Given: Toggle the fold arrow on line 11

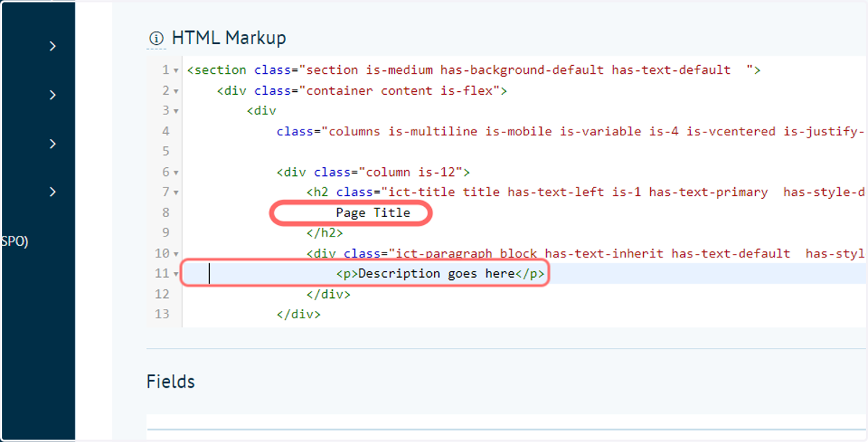Looking at the screenshot, I should pos(176,274).
